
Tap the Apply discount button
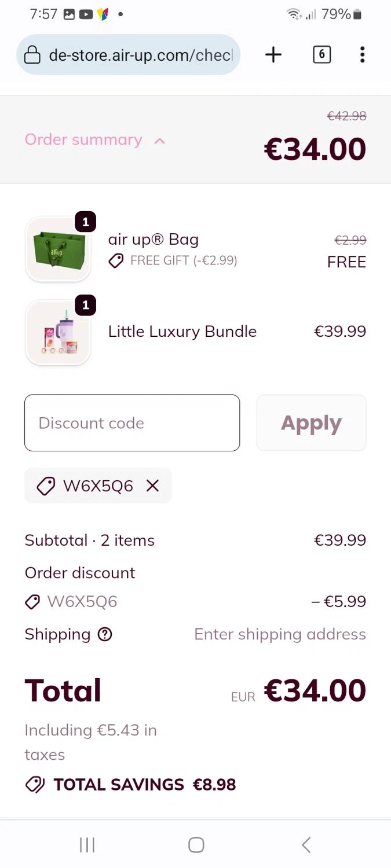tap(311, 423)
